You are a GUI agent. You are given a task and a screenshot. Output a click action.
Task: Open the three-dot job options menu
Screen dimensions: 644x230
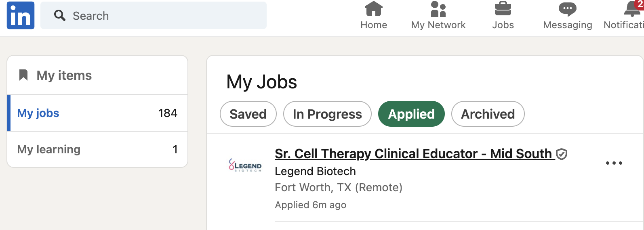[614, 163]
